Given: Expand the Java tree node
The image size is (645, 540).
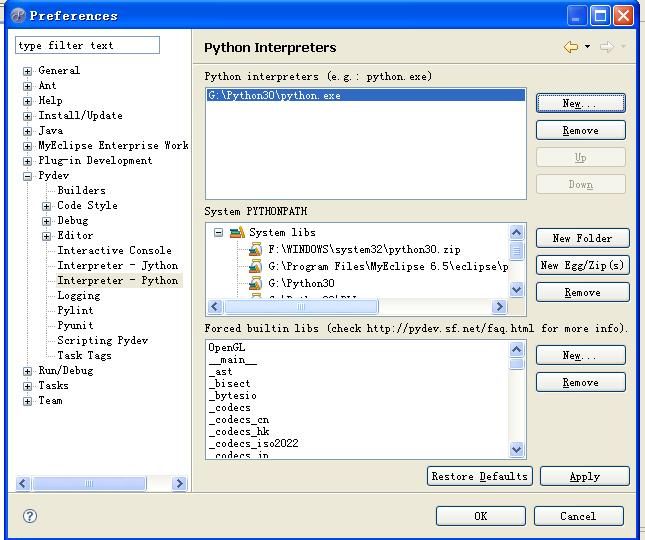Looking at the screenshot, I should [27, 131].
